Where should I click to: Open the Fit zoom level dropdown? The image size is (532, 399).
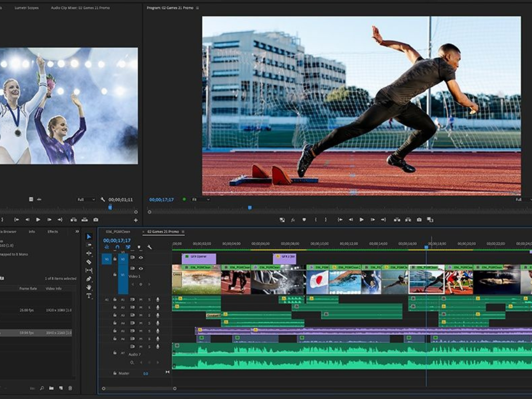[201, 199]
